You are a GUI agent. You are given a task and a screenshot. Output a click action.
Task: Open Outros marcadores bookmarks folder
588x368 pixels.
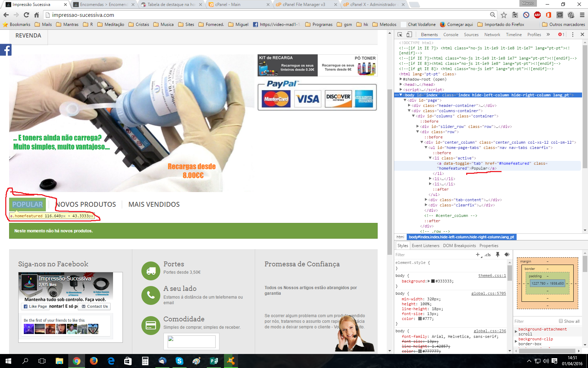click(563, 25)
